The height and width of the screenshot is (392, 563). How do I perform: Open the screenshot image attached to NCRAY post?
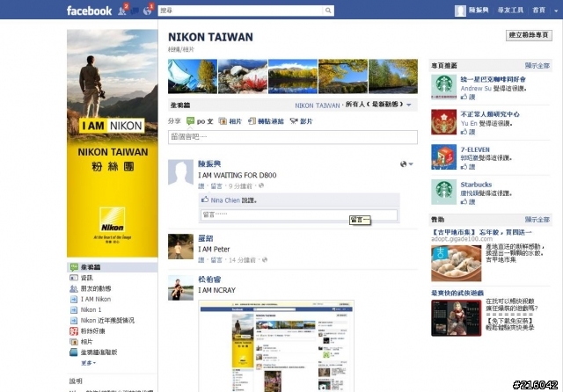point(276,346)
